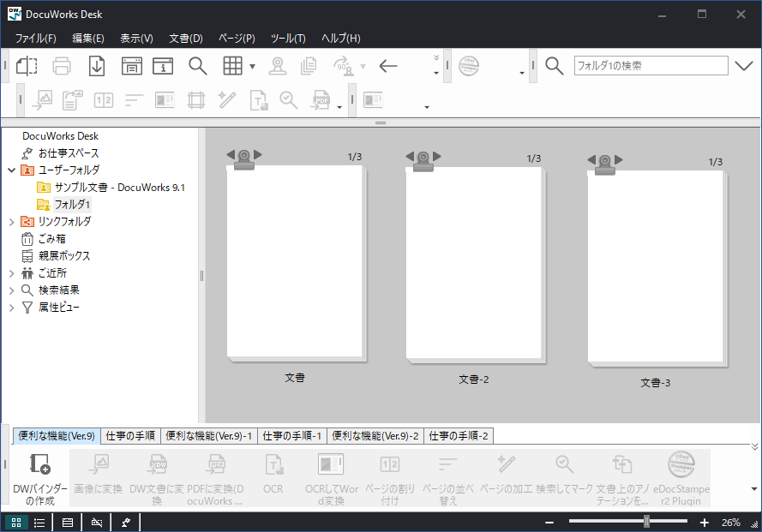762x532 pixels.
Task: Open the ツール(T) menu
Action: 288,39
